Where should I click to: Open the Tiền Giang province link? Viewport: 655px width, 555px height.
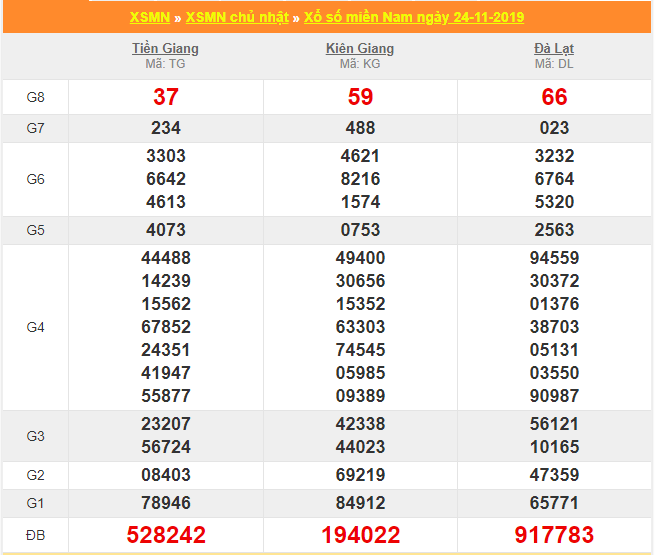tap(165, 48)
